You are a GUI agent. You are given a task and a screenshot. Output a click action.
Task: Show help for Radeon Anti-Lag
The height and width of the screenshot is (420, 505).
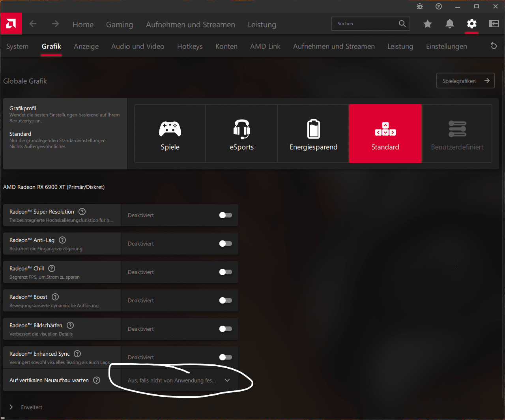[x=62, y=240]
